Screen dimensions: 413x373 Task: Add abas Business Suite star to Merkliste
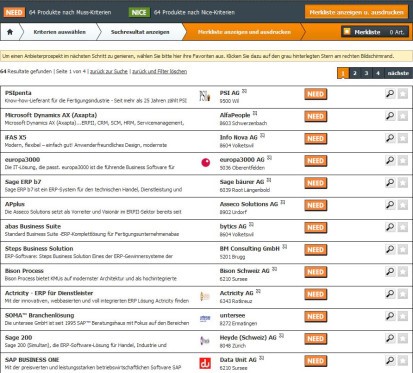point(403,227)
